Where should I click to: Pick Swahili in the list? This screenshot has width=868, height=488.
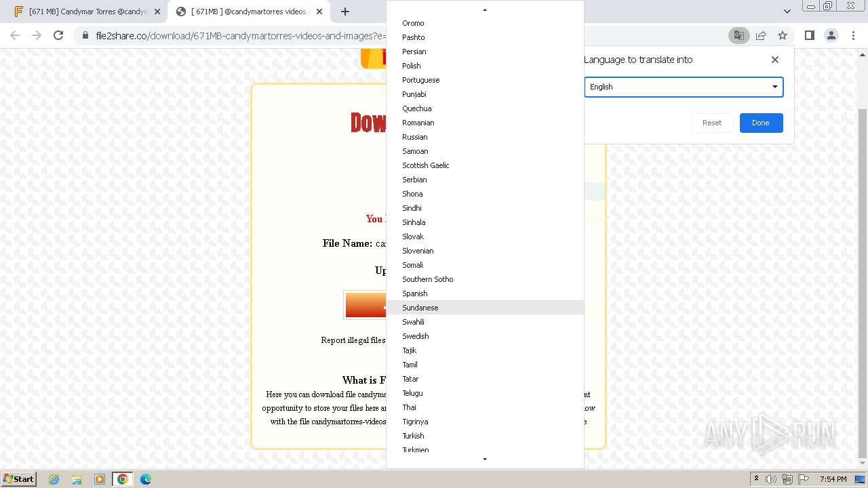[485, 322]
